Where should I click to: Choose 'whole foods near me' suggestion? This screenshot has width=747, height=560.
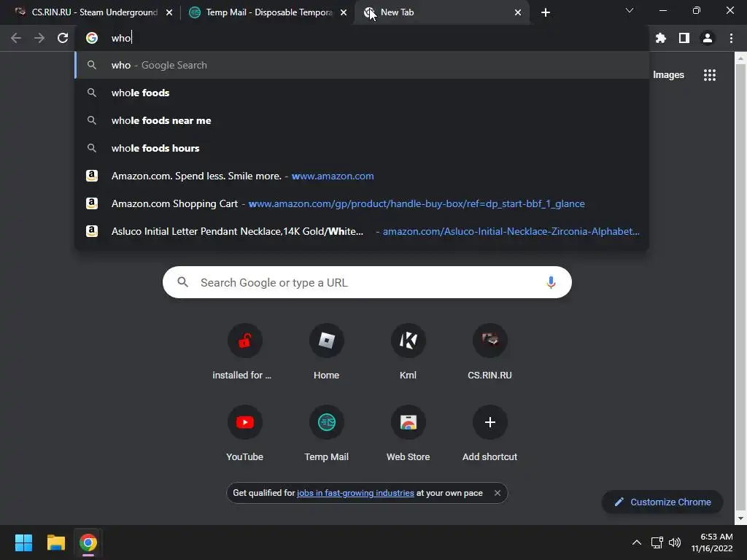click(362, 120)
